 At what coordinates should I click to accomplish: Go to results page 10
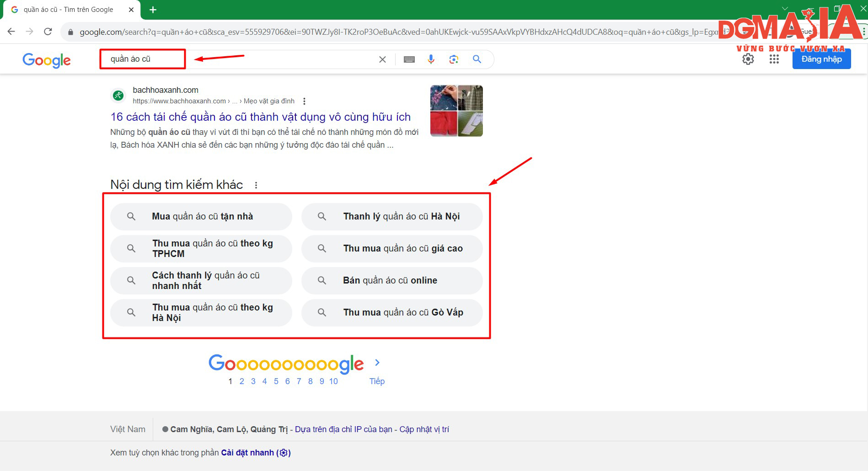click(333, 381)
